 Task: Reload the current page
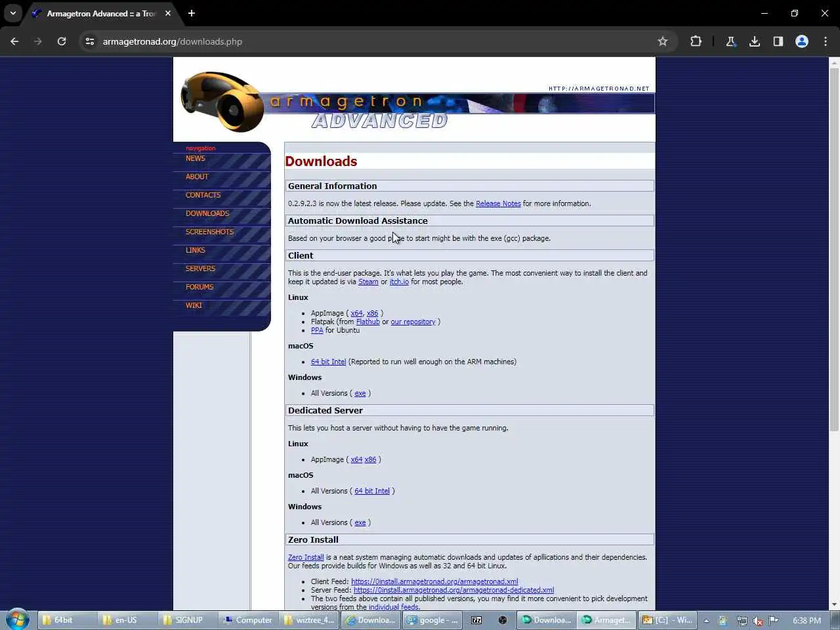point(62,41)
